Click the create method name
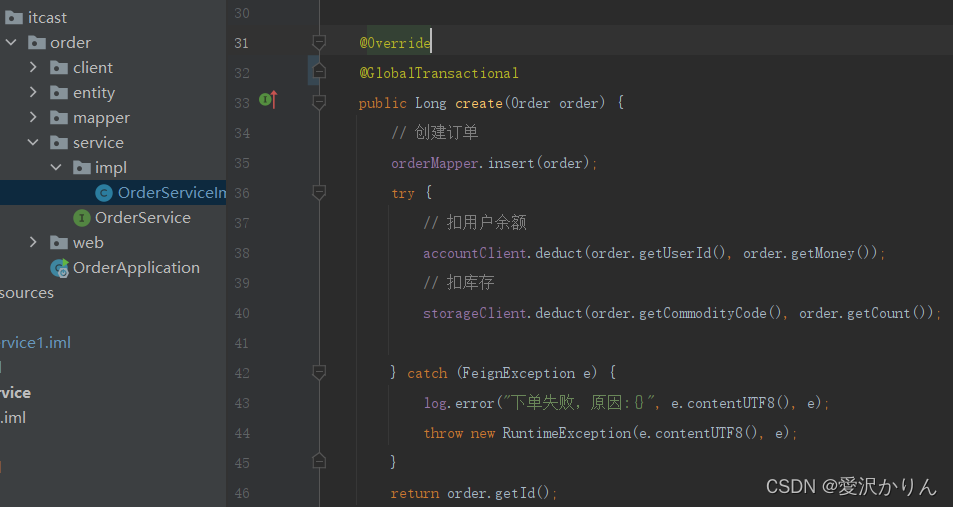The image size is (953, 507). [479, 103]
